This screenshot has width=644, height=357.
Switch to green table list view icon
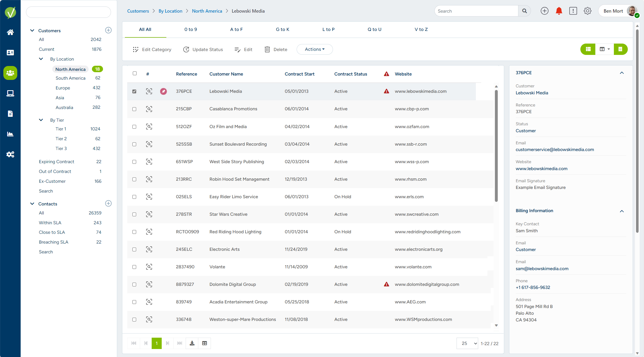click(x=588, y=49)
